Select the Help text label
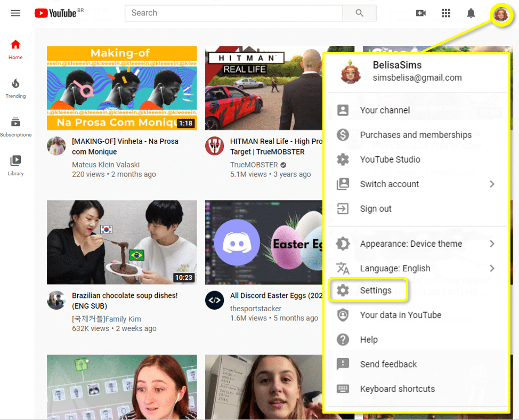The image size is (519, 420). coord(369,340)
